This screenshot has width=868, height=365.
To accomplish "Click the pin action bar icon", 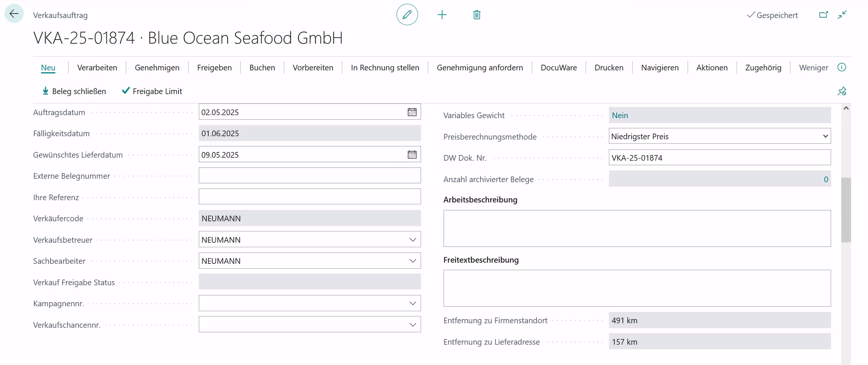I will (842, 91).
